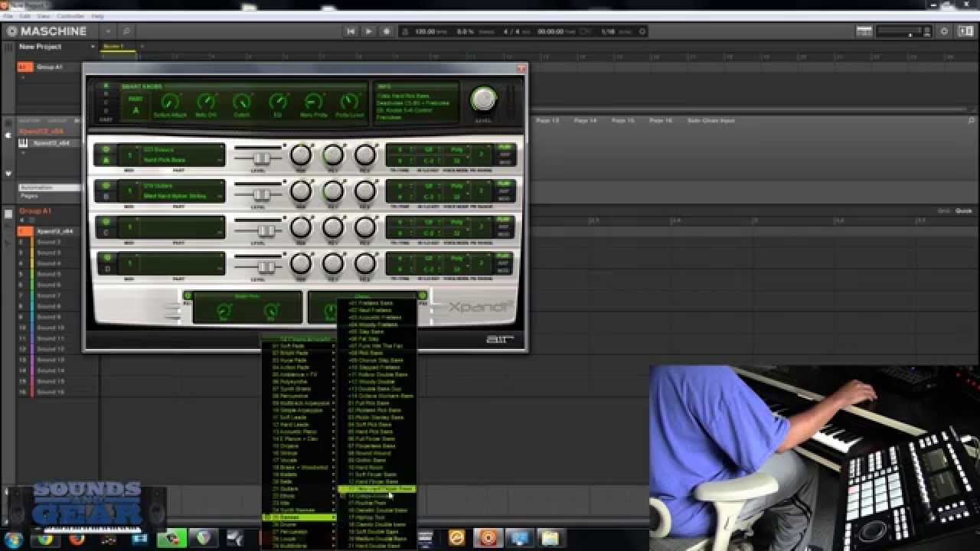Screen dimensions: 980x551
Task: Click the part D FX2 knob
Action: pos(365,263)
